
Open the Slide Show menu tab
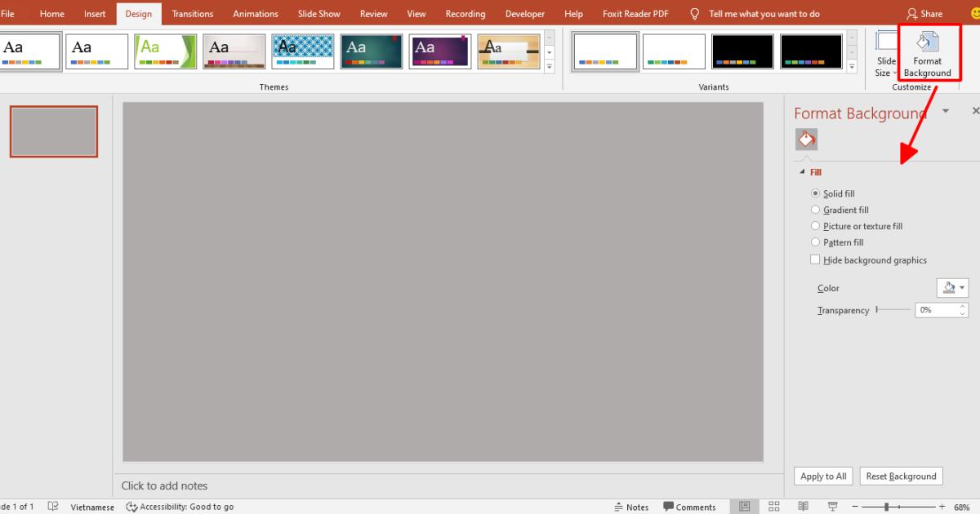click(318, 13)
